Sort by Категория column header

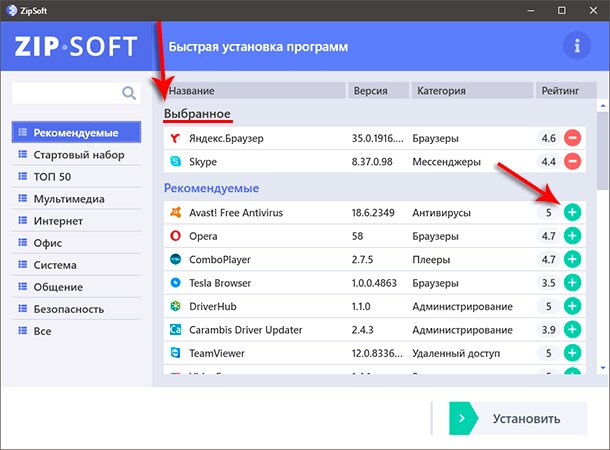click(472, 91)
